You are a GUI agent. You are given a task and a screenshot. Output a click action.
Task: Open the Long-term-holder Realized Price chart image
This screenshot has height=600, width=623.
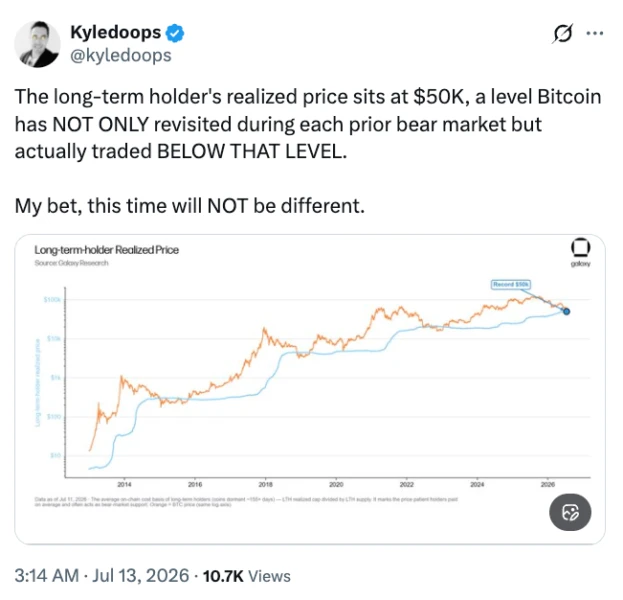tap(310, 389)
